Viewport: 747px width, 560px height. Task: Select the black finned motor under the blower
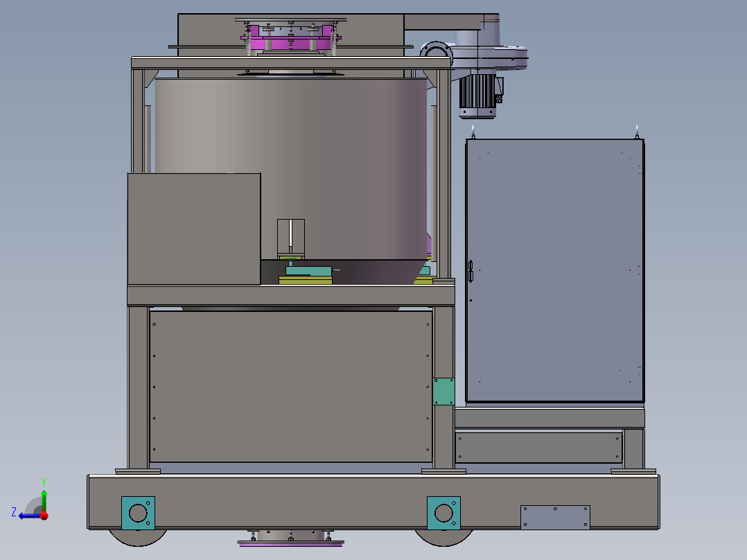478,96
